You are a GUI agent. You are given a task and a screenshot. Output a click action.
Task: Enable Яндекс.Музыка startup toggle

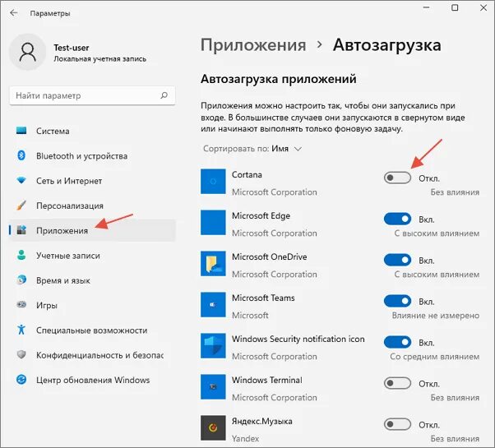pos(397,424)
